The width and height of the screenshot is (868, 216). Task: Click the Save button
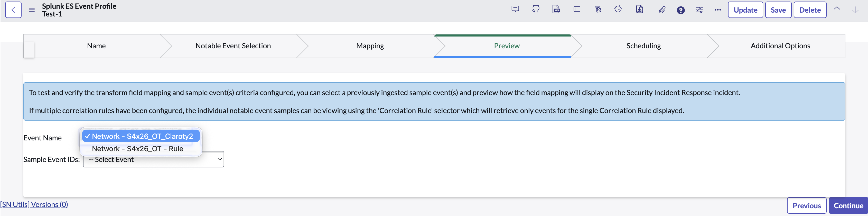pos(778,10)
